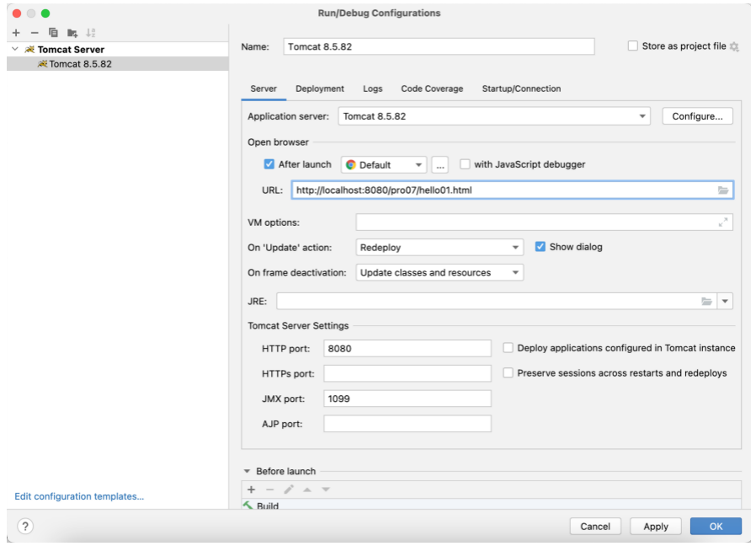The width and height of the screenshot is (756, 546).
Task: Add new configuration with plus icon in left toolbar
Action: 16,33
